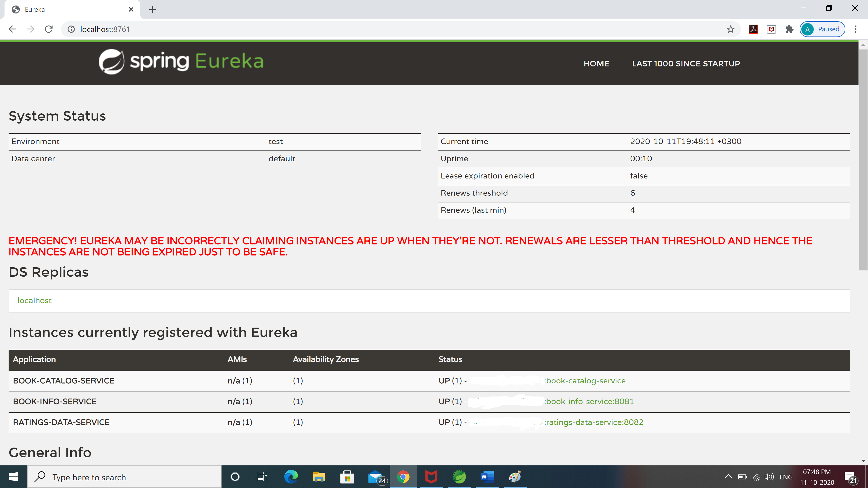Open the Paused profile button
Screen dimensions: 868x488
point(822,29)
